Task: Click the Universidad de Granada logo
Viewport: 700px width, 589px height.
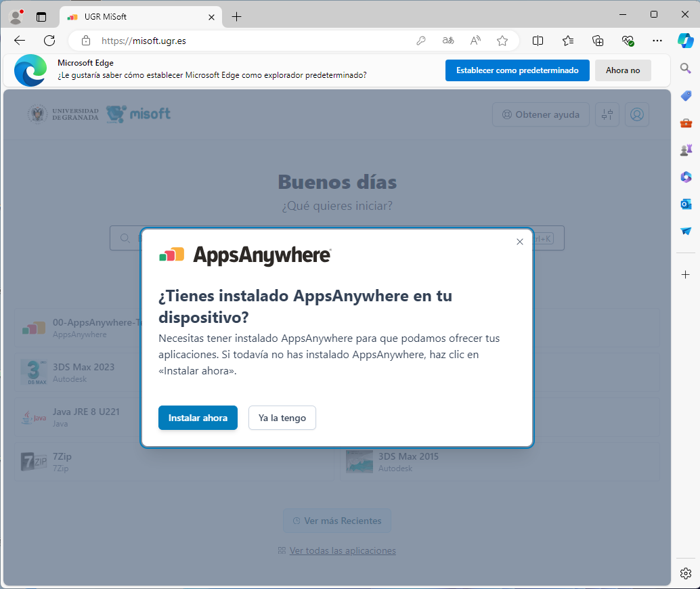Action: (63, 114)
